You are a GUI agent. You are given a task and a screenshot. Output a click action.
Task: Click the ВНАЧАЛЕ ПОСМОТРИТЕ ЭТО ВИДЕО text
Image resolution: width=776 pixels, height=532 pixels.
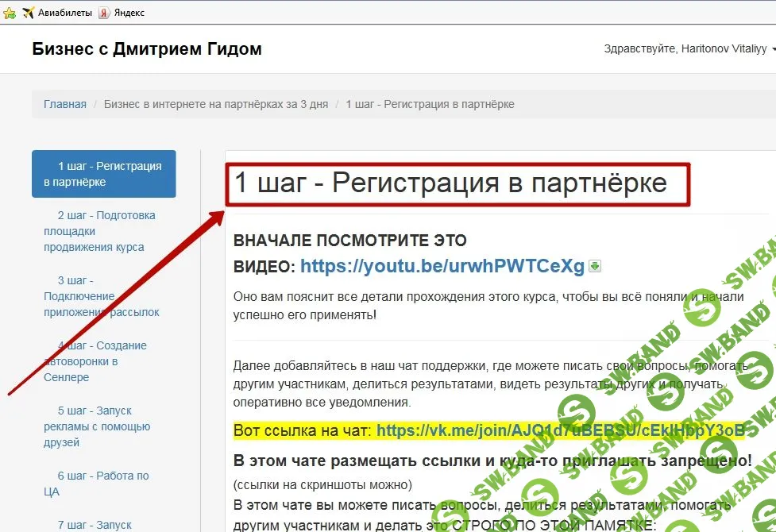(349, 240)
